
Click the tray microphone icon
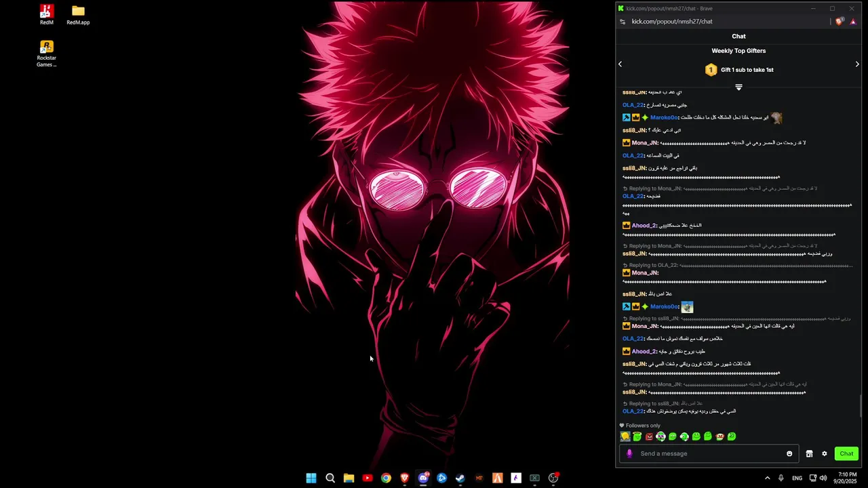click(781, 478)
